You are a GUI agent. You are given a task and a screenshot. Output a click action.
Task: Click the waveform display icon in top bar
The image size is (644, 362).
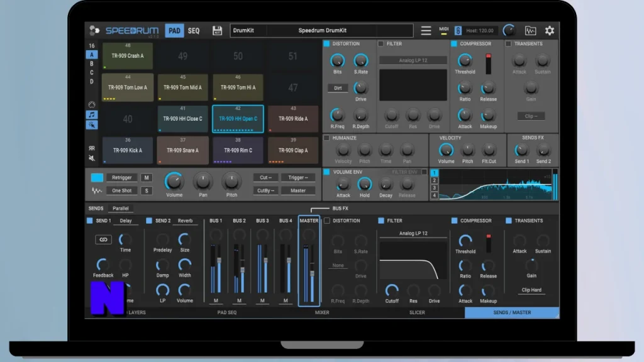pyautogui.click(x=530, y=30)
